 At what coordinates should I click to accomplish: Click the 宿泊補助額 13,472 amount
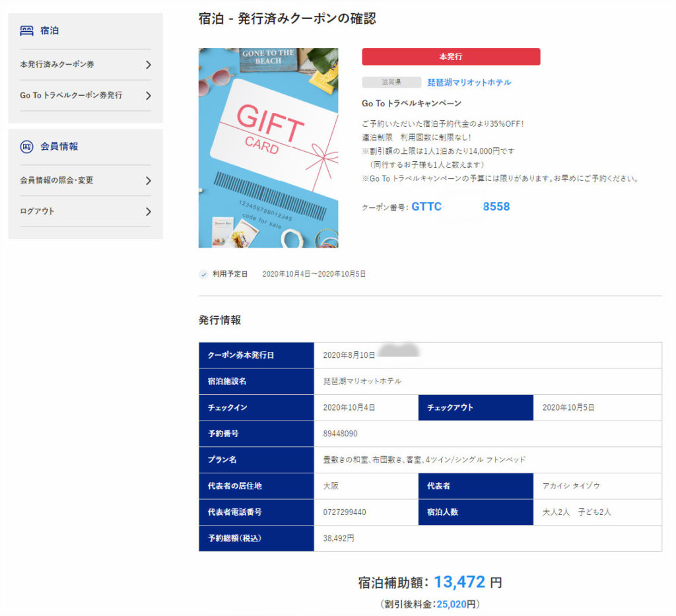click(459, 582)
